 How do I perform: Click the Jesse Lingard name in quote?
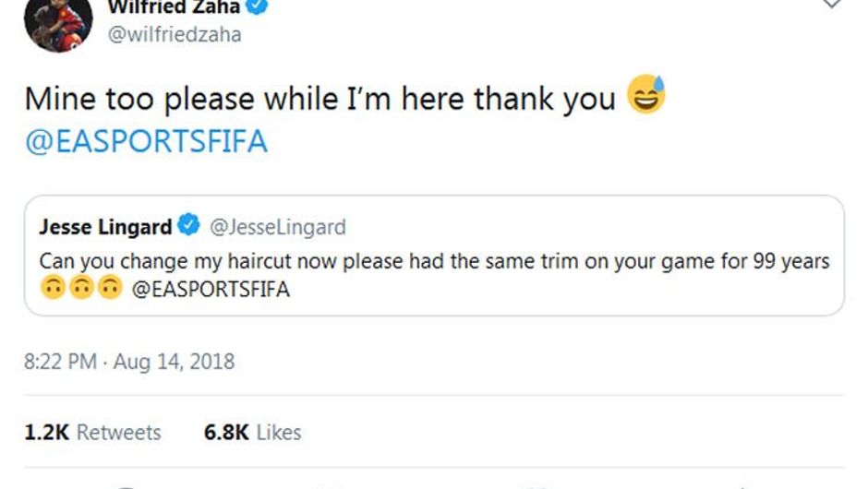pos(105,227)
